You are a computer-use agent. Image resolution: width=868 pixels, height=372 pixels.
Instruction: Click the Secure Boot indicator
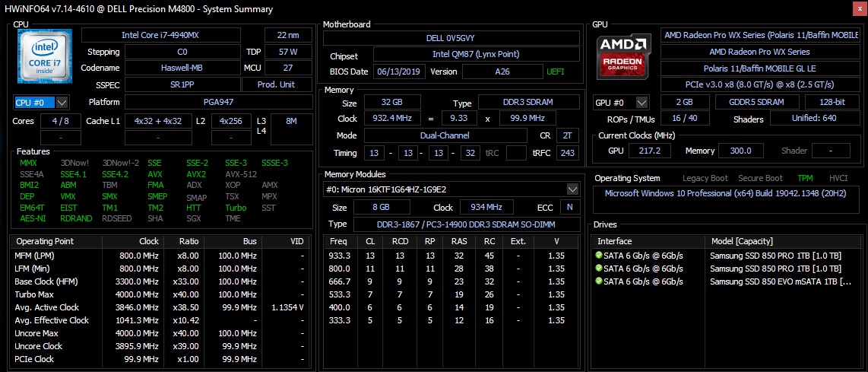click(761, 179)
